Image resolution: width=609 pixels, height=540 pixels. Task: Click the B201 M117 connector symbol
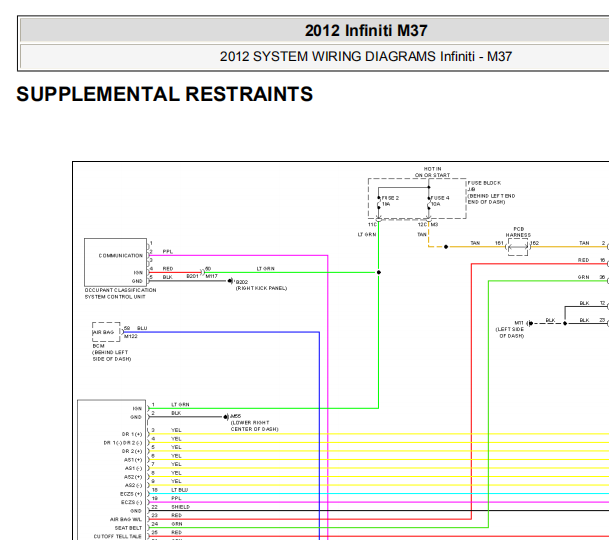tap(202, 272)
